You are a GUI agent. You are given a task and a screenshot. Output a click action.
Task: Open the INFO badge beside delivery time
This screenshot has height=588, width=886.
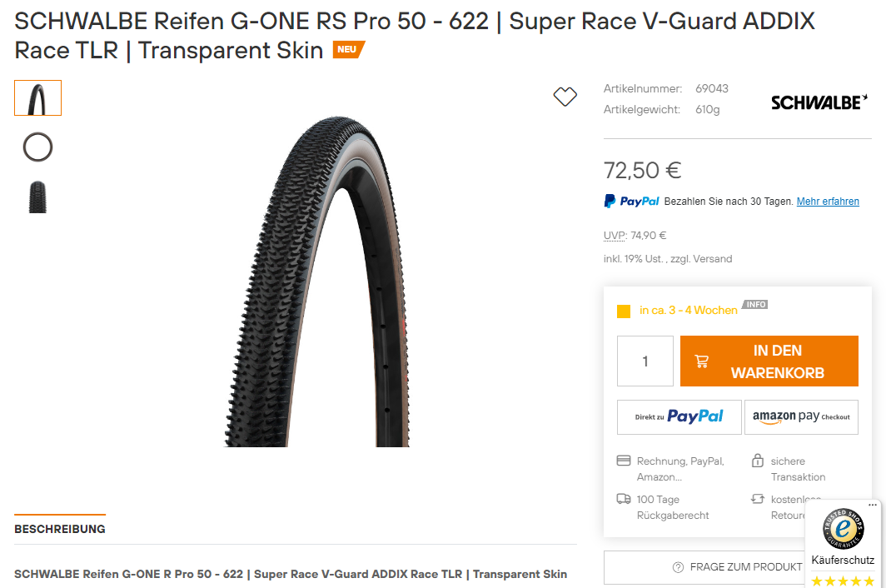tap(755, 304)
